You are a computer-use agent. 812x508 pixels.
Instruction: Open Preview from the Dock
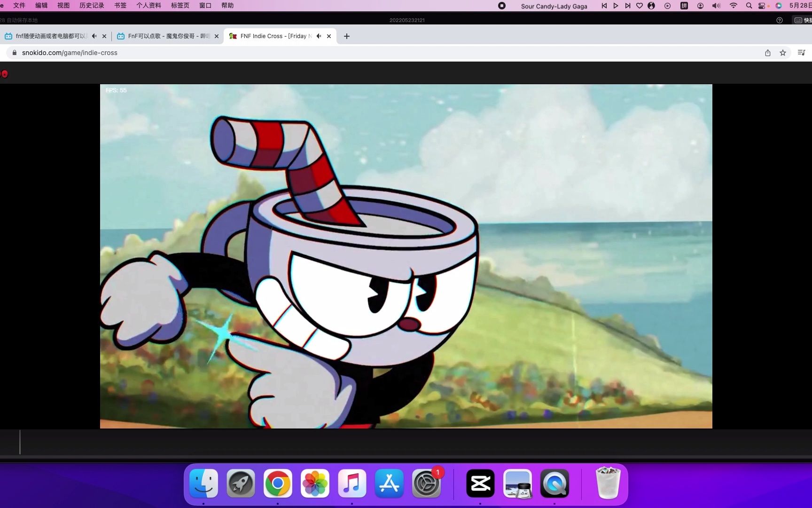517,483
